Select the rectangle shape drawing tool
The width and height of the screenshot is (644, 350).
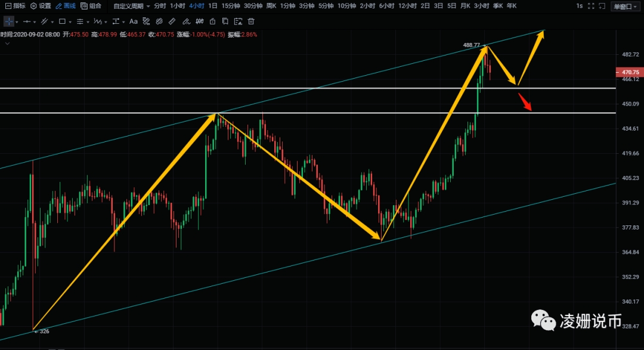[x=61, y=21]
